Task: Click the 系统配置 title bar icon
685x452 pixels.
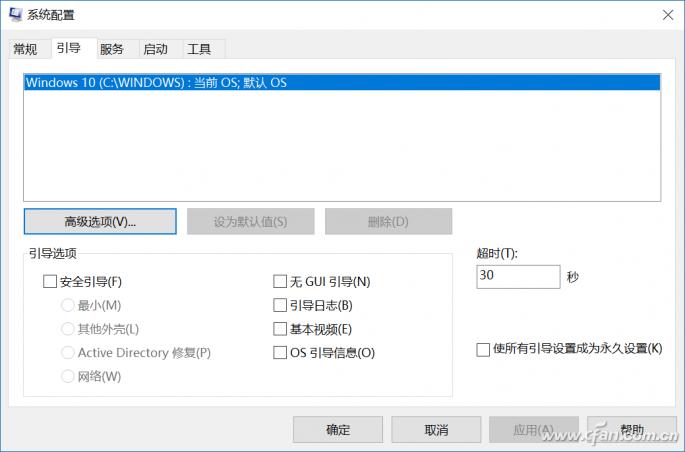Action: (15, 14)
